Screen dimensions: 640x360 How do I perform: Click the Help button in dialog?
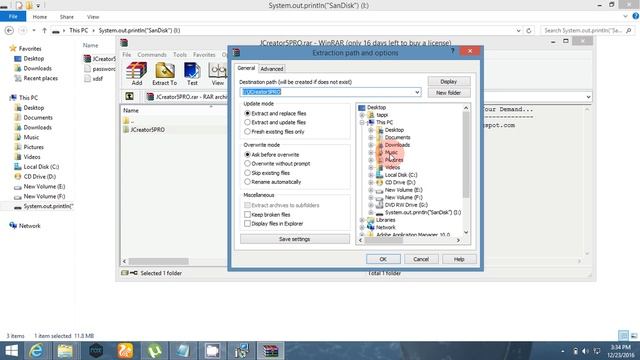point(459,259)
